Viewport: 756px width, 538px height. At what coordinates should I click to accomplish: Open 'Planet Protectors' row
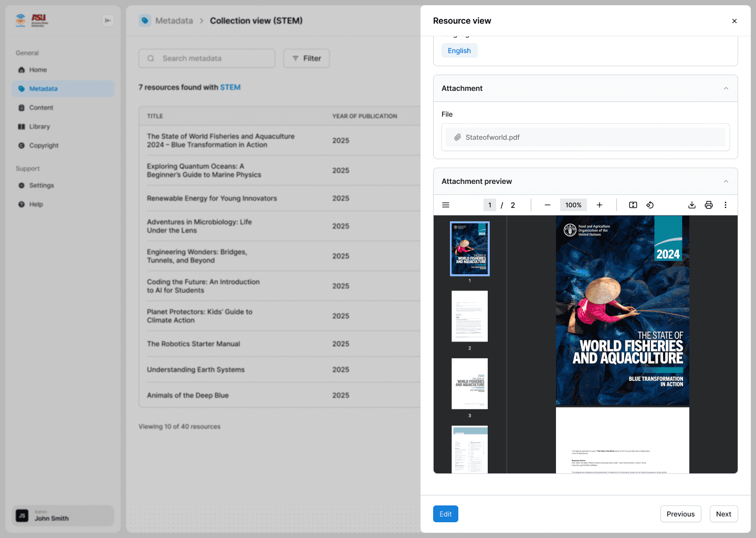[x=280, y=316]
